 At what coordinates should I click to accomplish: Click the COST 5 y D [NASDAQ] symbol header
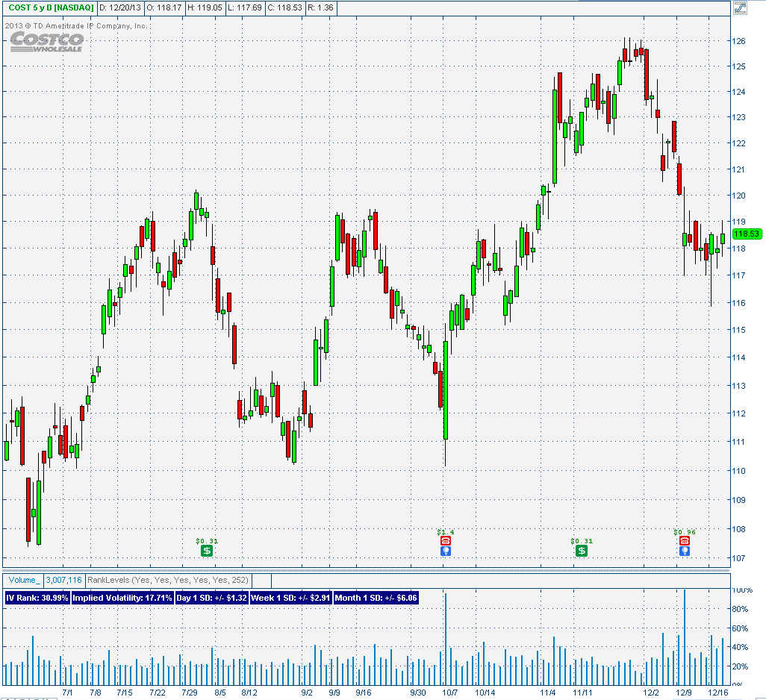point(50,7)
